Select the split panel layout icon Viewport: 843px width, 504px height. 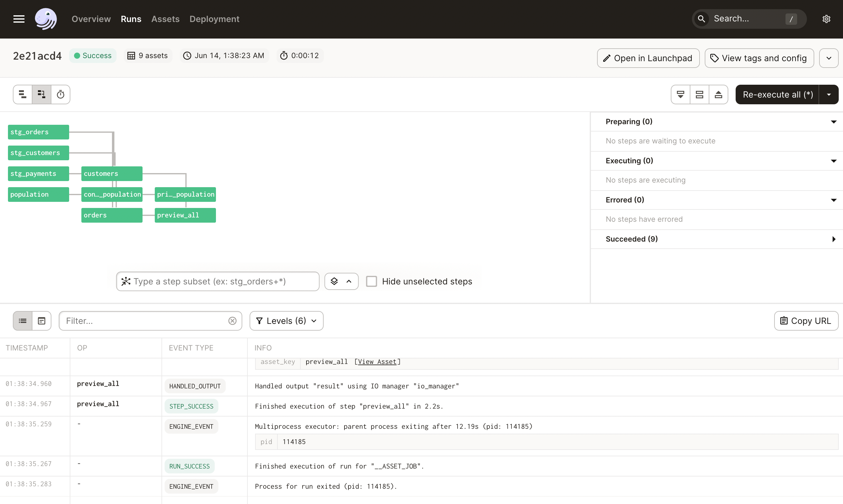point(699,94)
